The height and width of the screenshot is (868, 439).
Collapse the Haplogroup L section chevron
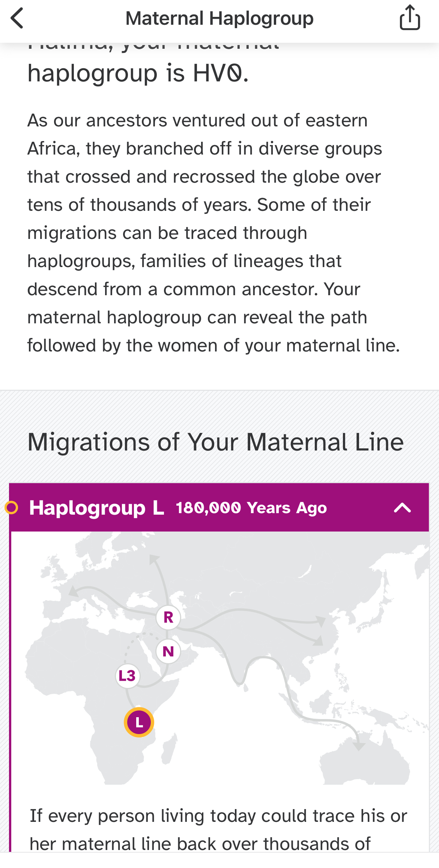pyautogui.click(x=402, y=508)
